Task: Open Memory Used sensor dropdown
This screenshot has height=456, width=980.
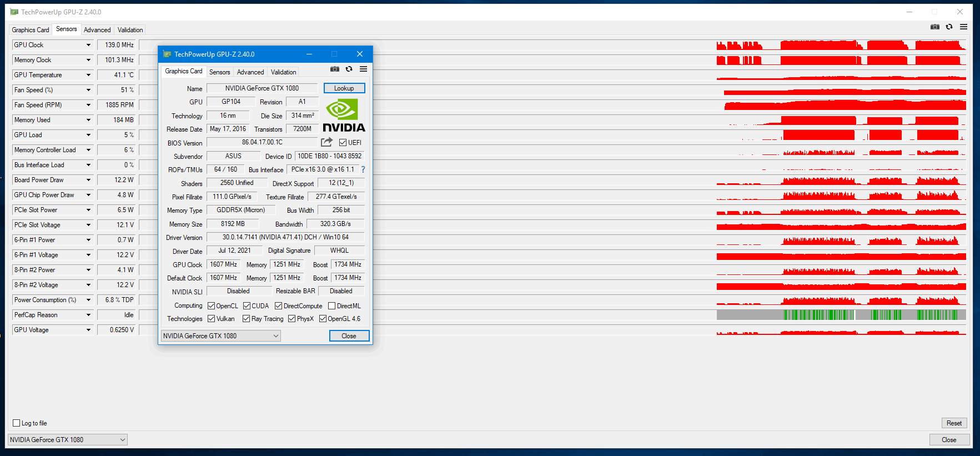Action: point(88,120)
